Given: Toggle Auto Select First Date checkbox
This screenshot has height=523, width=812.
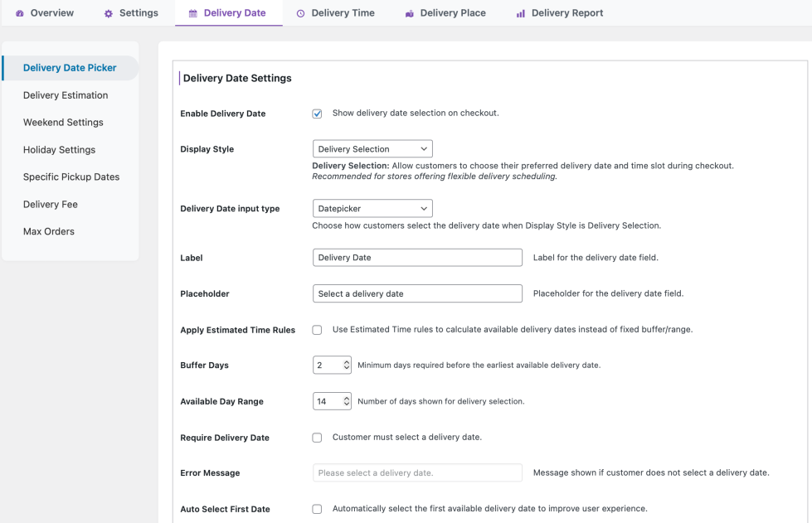Looking at the screenshot, I should (317, 509).
